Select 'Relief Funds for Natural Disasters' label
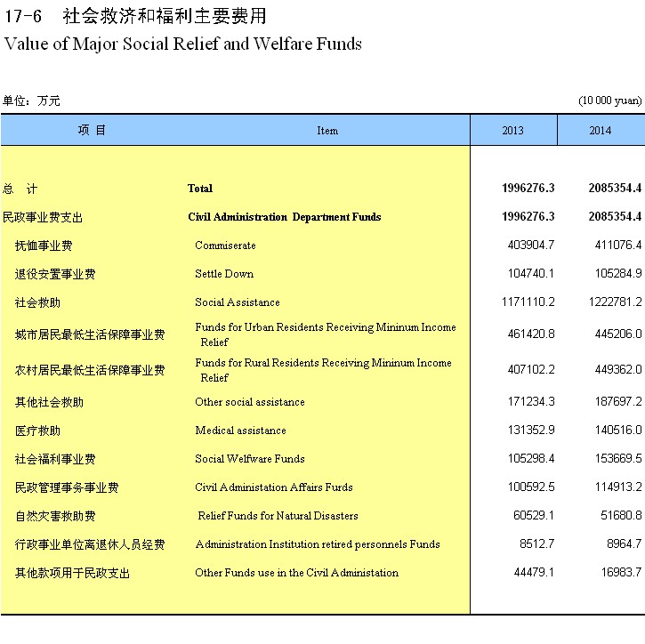This screenshot has width=645, height=644. tap(278, 516)
